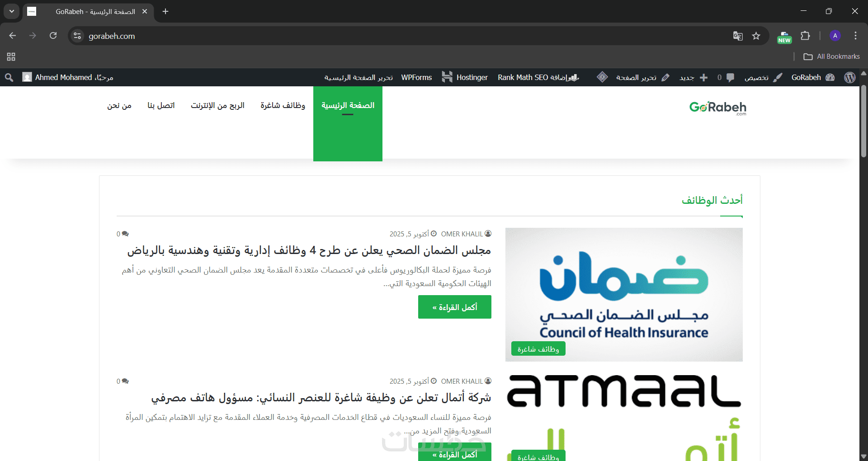This screenshot has height=461, width=868.
Task: Open the الربح من الإنترنت nav item
Action: 217,105
